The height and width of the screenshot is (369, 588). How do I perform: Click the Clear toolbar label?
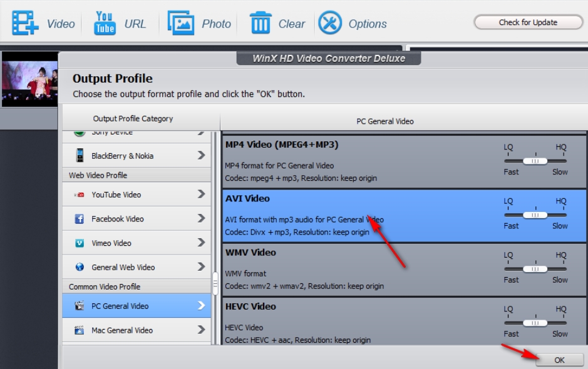click(x=292, y=24)
